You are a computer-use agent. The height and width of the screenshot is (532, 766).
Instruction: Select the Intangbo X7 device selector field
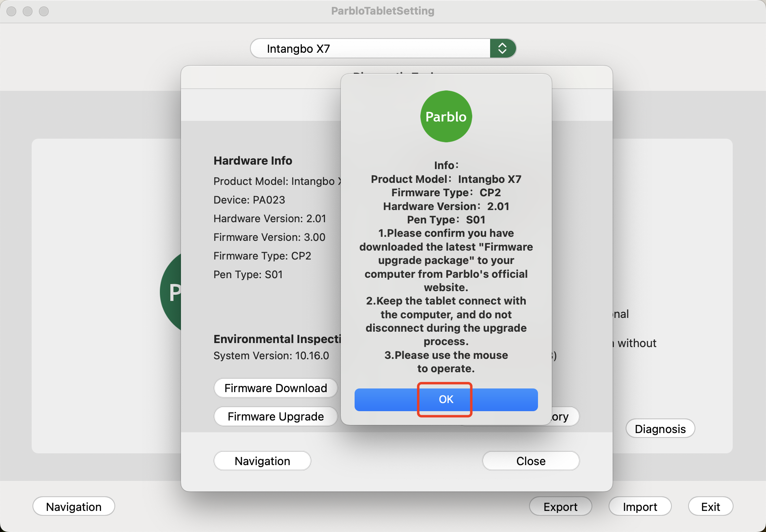point(383,48)
